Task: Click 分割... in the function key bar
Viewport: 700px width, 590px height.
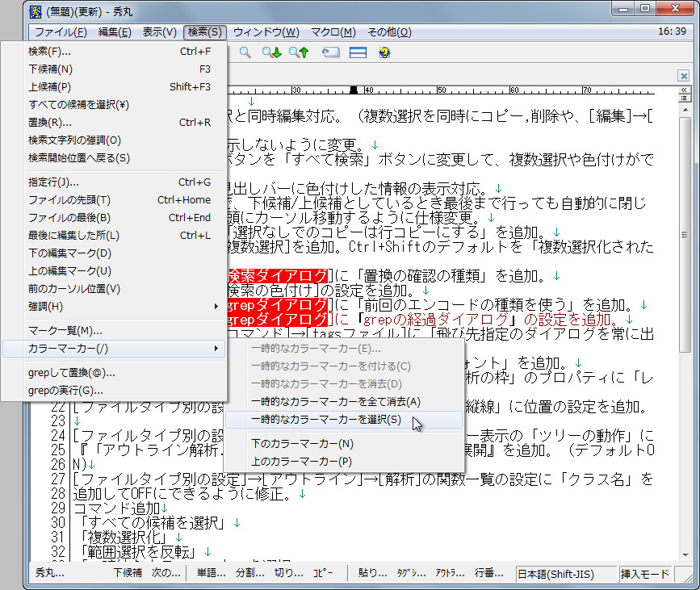Action: [x=250, y=573]
